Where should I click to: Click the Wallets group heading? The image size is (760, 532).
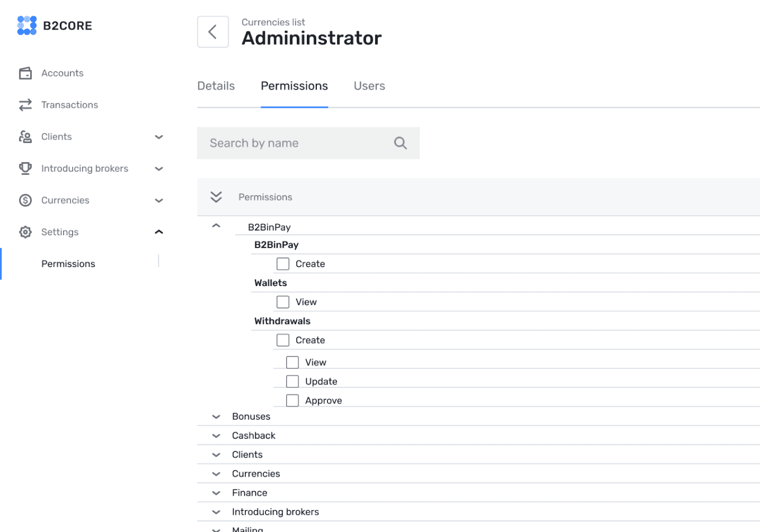click(x=270, y=283)
